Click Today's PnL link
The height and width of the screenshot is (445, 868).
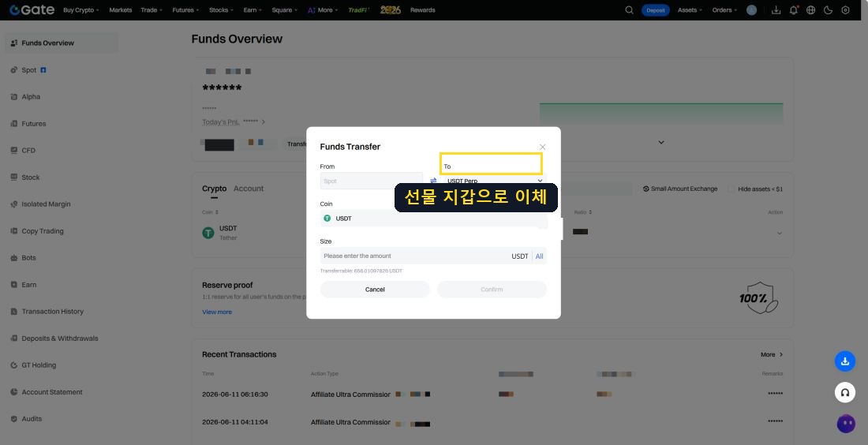(x=221, y=122)
